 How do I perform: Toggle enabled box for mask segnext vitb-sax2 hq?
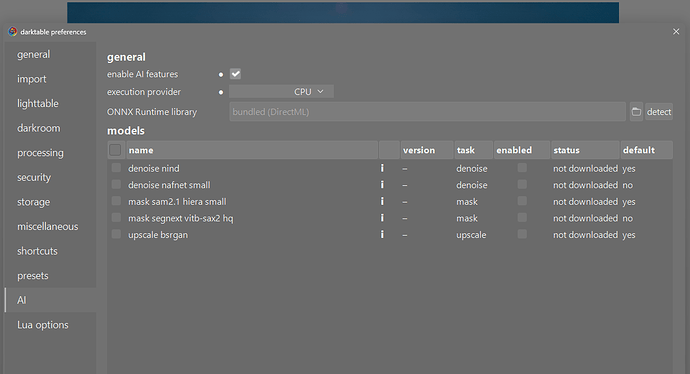tap(522, 218)
